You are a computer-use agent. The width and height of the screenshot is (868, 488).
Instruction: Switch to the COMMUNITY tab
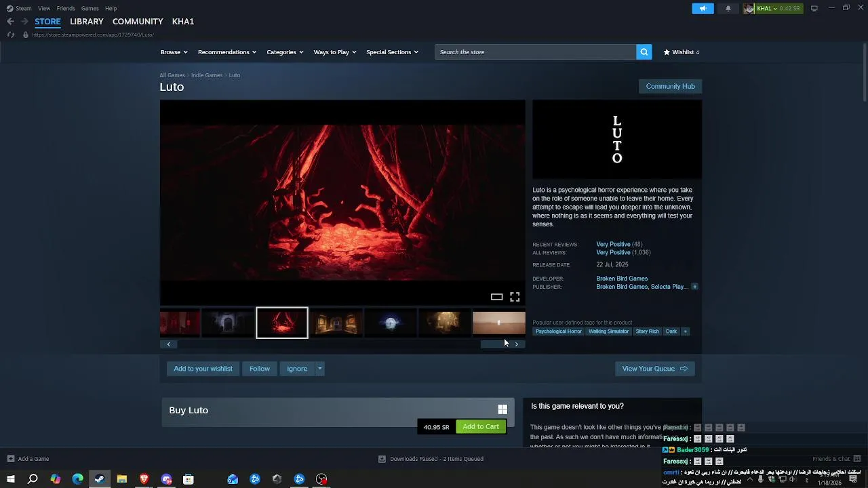click(138, 22)
